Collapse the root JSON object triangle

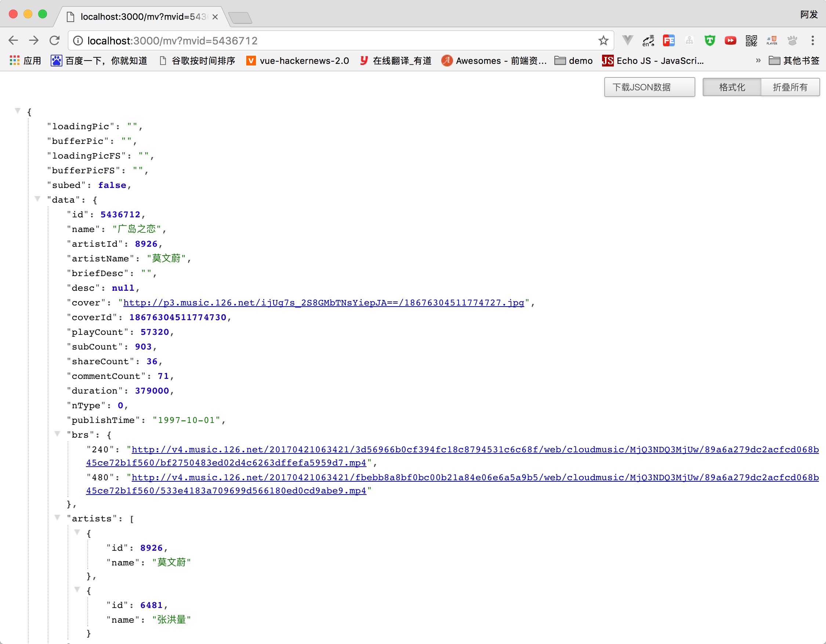click(x=17, y=111)
